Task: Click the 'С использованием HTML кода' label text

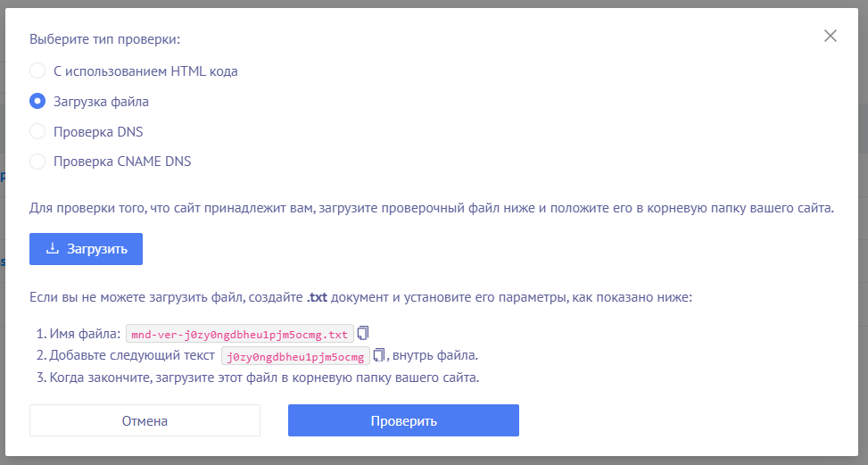Action: (x=145, y=71)
